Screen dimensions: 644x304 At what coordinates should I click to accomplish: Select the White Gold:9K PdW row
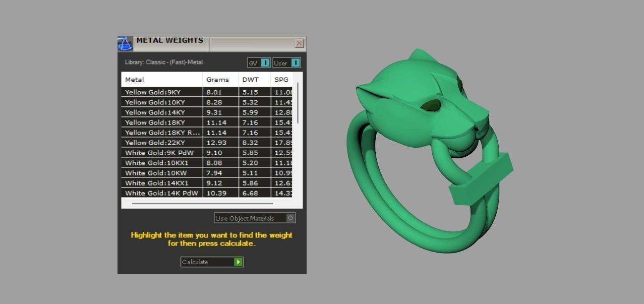click(x=207, y=153)
